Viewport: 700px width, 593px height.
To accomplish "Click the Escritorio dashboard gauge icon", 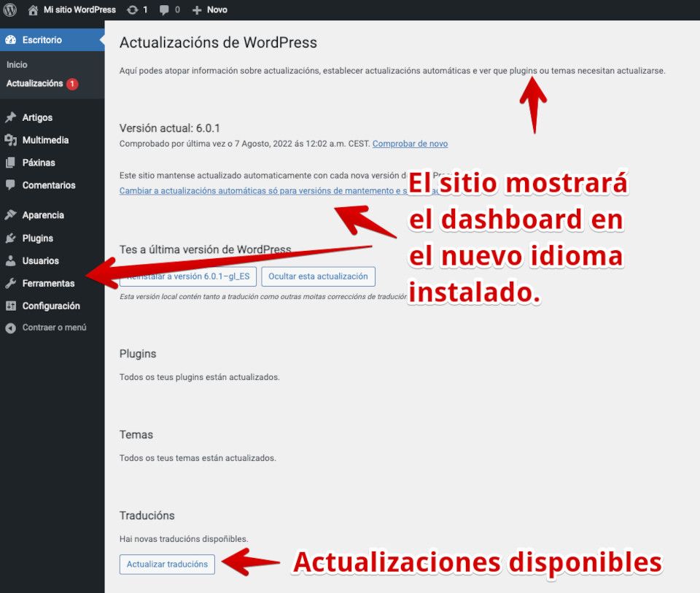I will point(11,39).
